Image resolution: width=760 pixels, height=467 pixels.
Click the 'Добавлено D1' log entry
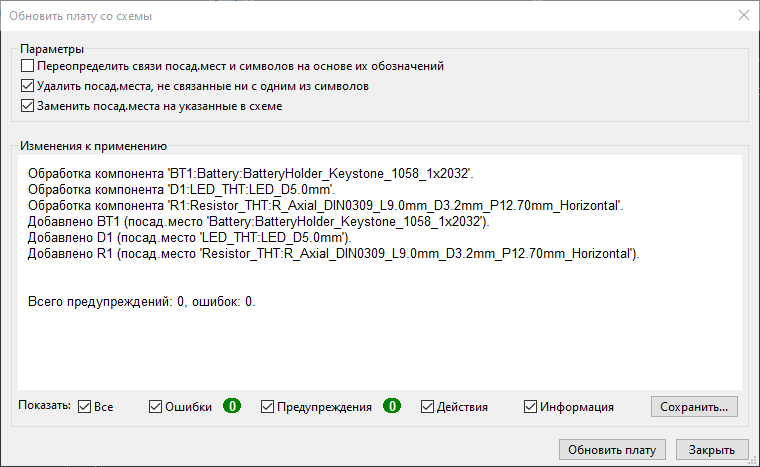click(x=188, y=237)
